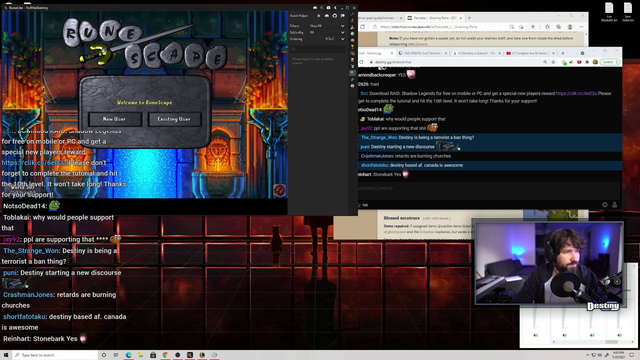
Task: Open a new tab in Edge
Action: [x=469, y=18]
